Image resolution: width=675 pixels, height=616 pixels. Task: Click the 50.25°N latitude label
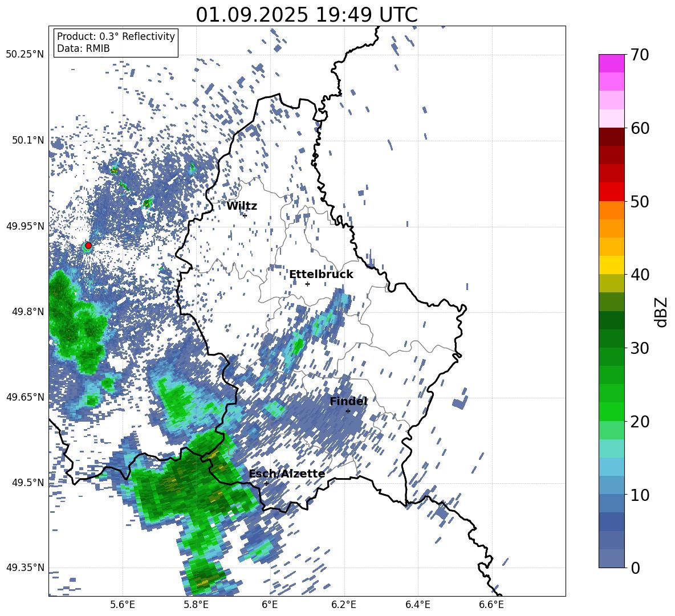25,55
